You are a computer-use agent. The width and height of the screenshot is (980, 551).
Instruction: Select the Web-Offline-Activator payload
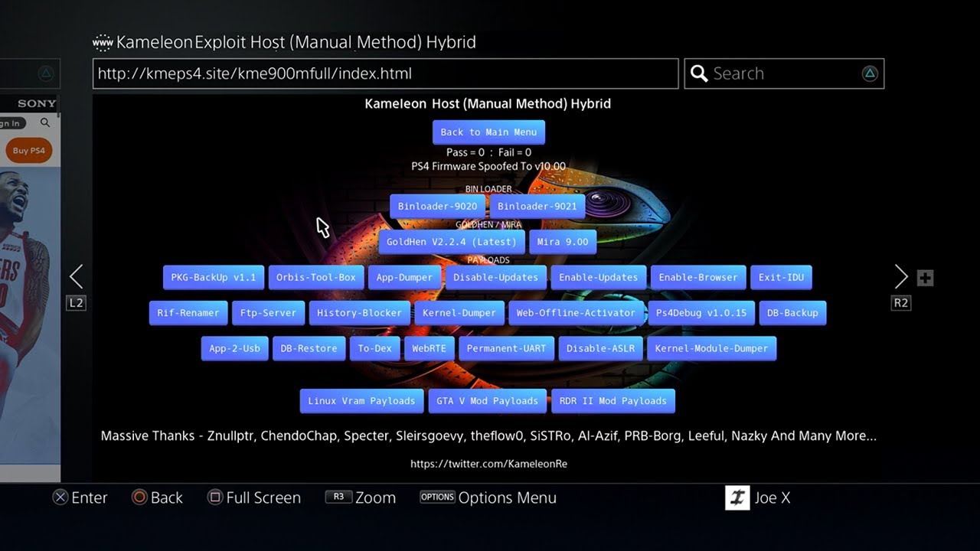point(576,312)
